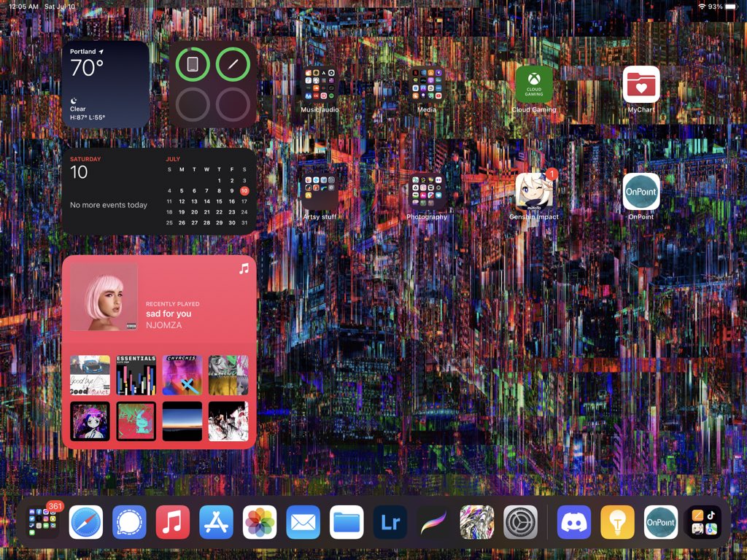
Task: Open the Music/audio folder
Action: pos(320,85)
